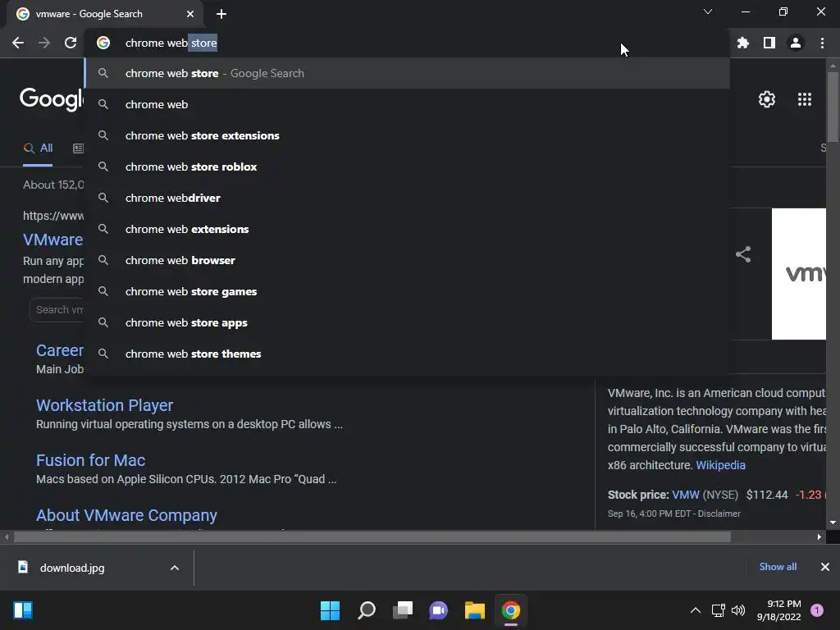Toggle the Chrome side panel icon
Viewport: 840px width, 630px height.
coord(769,43)
